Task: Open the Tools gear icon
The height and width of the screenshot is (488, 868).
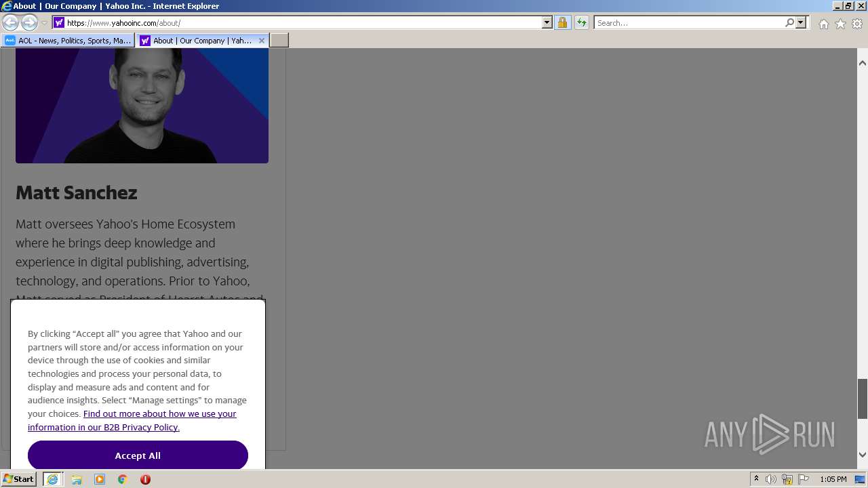Action: click(x=857, y=24)
